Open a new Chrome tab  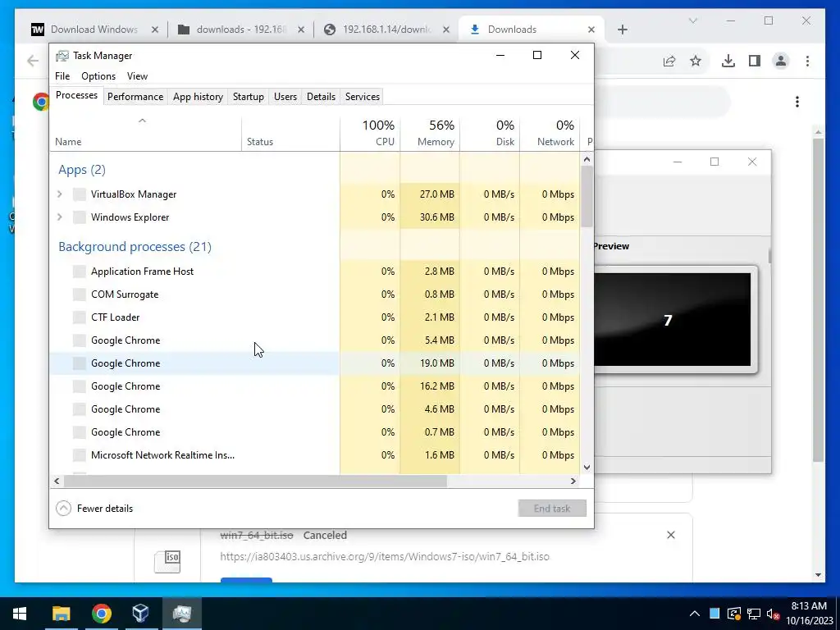click(622, 30)
